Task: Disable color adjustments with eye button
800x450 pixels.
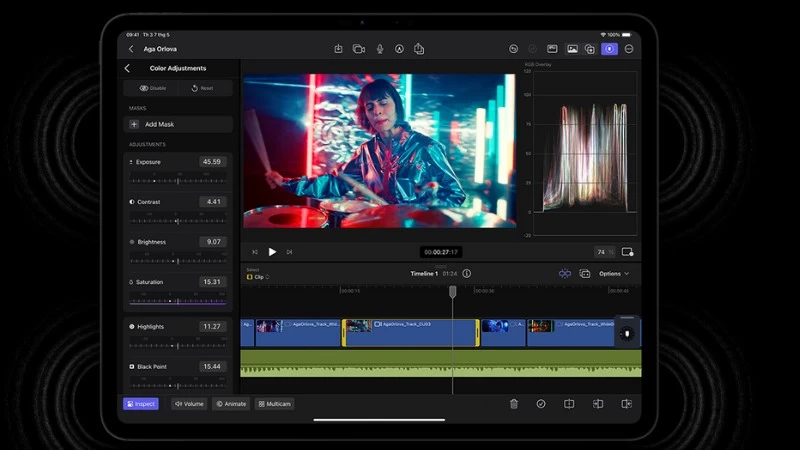Action: click(153, 88)
